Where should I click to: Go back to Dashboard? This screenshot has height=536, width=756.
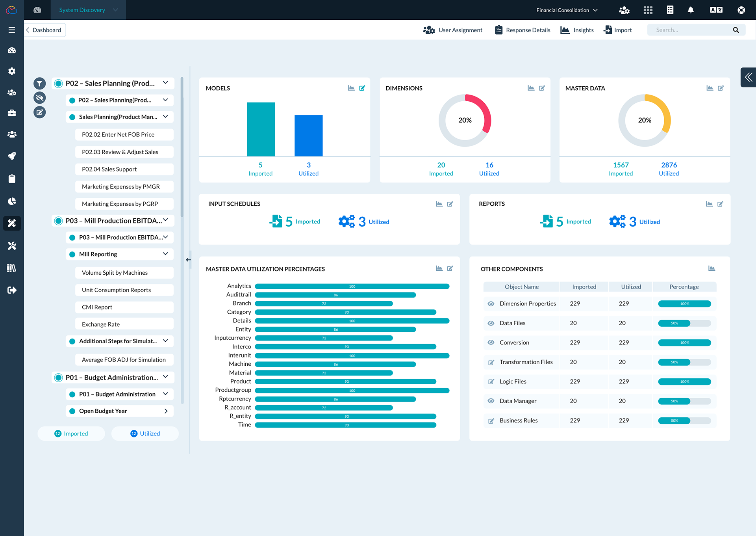[44, 30]
